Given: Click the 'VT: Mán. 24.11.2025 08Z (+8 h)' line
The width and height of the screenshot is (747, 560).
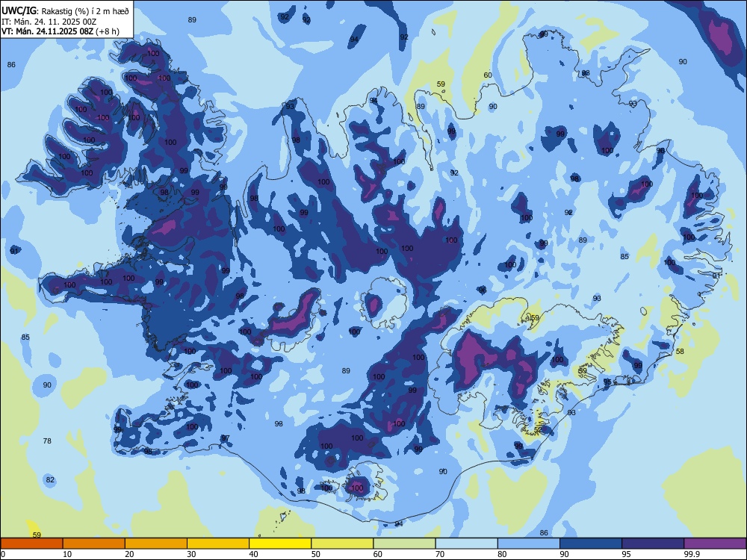Looking at the screenshot, I should coord(61,31).
